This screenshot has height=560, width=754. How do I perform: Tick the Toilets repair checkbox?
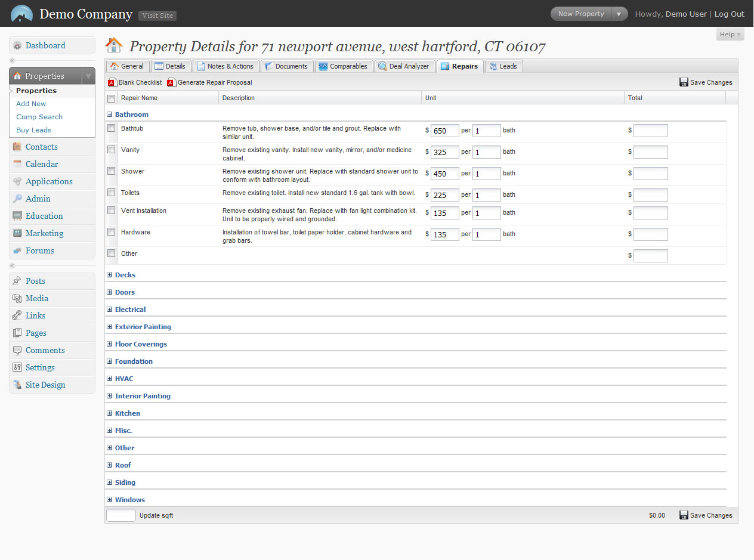point(111,193)
